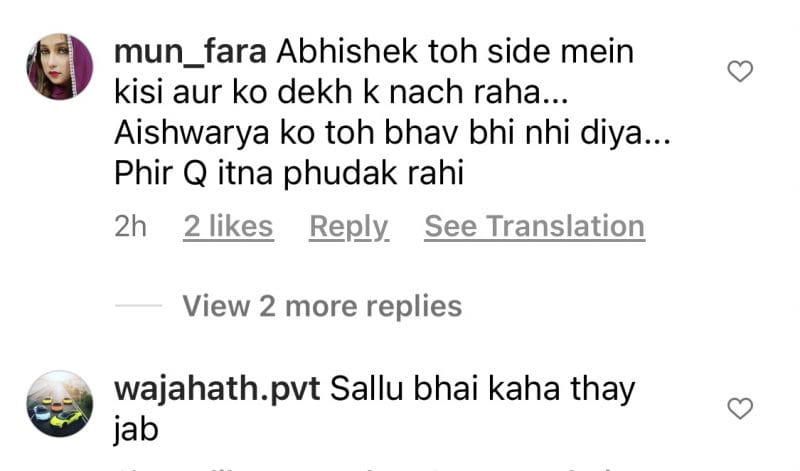The image size is (800, 471).
Task: Click the text kisi aur ko dekh
Action: (x=234, y=92)
